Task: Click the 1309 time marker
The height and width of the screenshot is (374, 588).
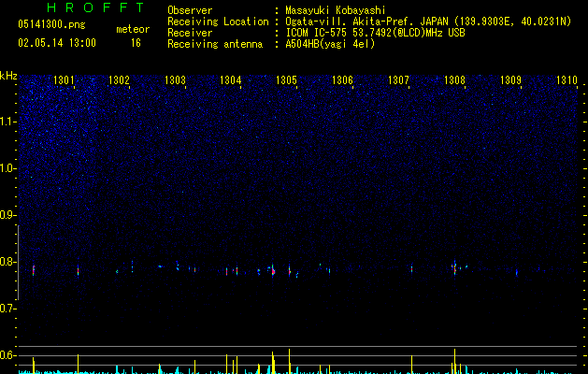Action: [510, 80]
